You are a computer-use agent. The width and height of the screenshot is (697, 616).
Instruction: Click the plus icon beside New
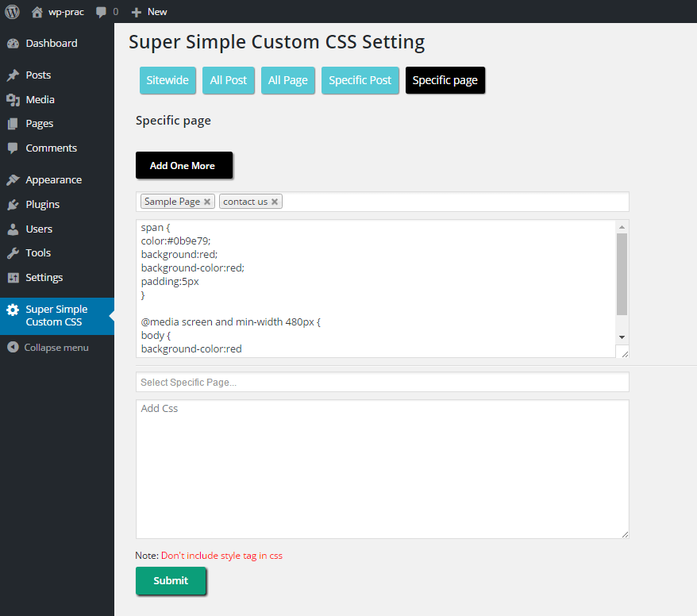(x=137, y=13)
